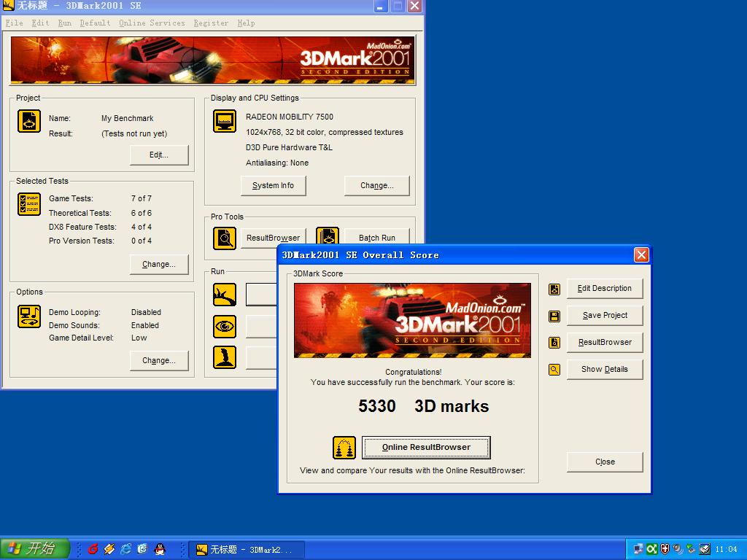Image resolution: width=747 pixels, height=560 pixels.
Task: Open the Edit menu
Action: point(41,23)
